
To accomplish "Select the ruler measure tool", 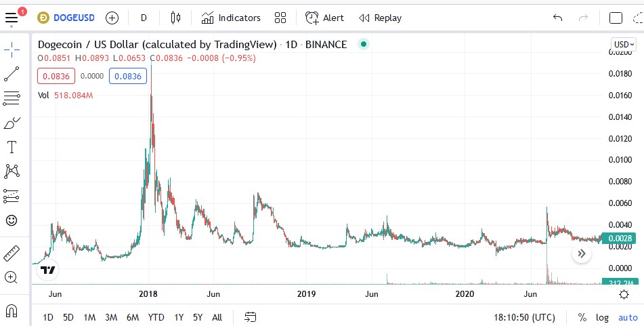I will tap(12, 253).
